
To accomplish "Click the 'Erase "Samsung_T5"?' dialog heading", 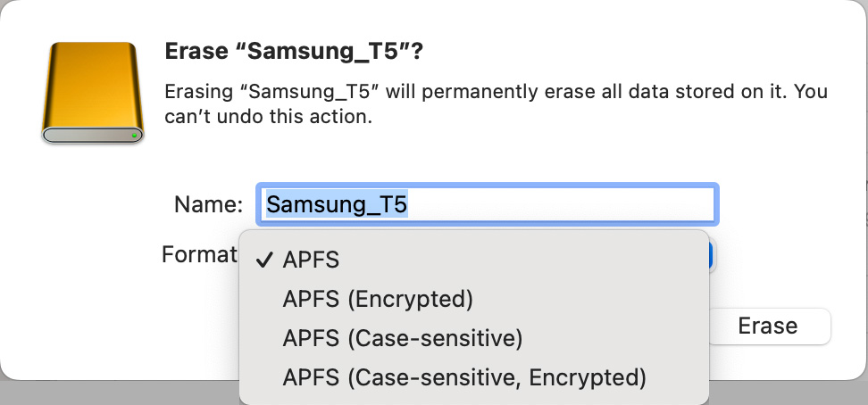I will [x=295, y=52].
